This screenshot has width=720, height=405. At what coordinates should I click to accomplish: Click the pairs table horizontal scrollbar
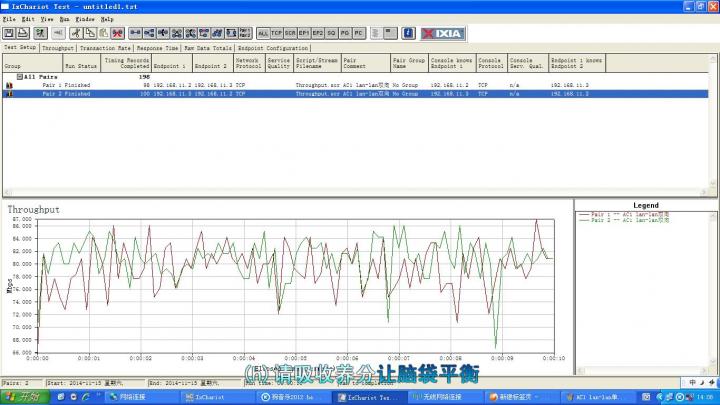[355, 192]
